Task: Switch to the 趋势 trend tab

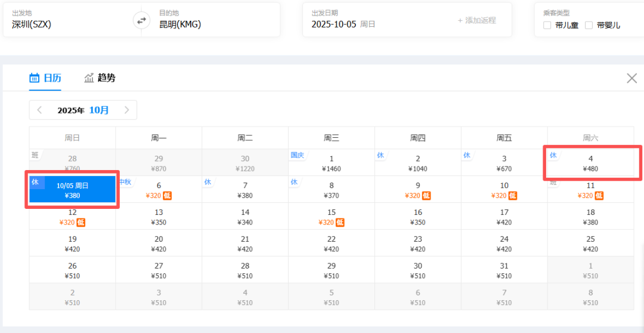Action: pyautogui.click(x=100, y=78)
